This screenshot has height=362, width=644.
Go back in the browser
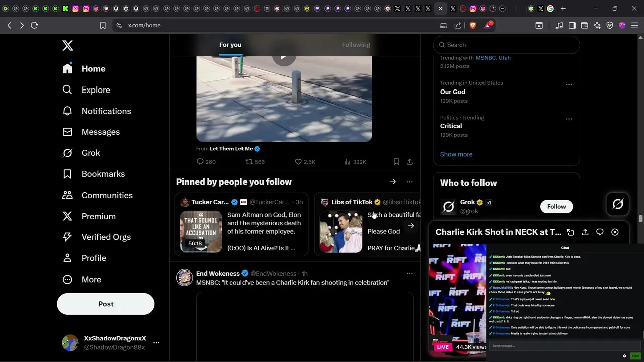9,25
